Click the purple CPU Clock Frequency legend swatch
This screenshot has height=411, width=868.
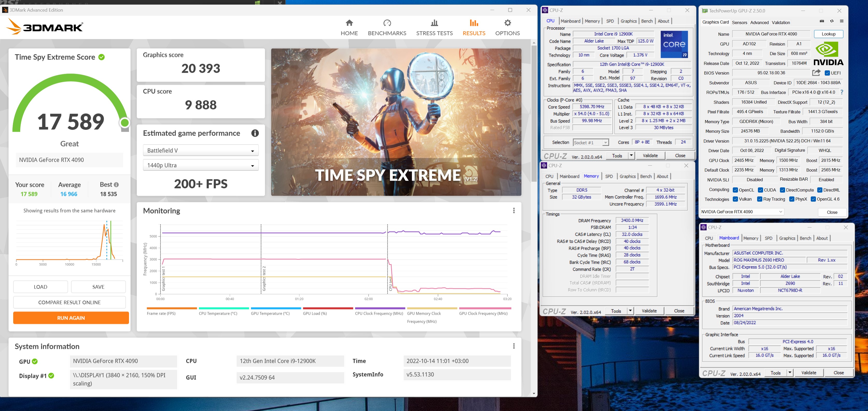click(x=380, y=308)
